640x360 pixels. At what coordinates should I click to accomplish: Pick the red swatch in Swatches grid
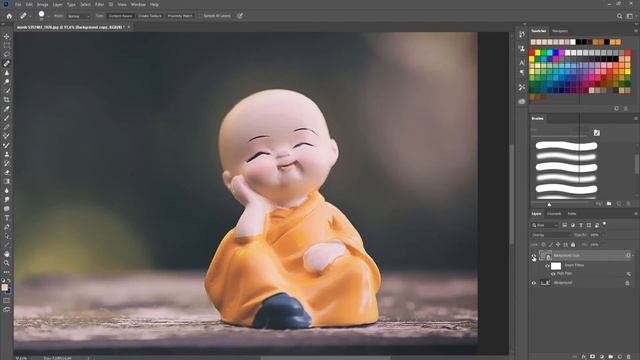(x=532, y=53)
